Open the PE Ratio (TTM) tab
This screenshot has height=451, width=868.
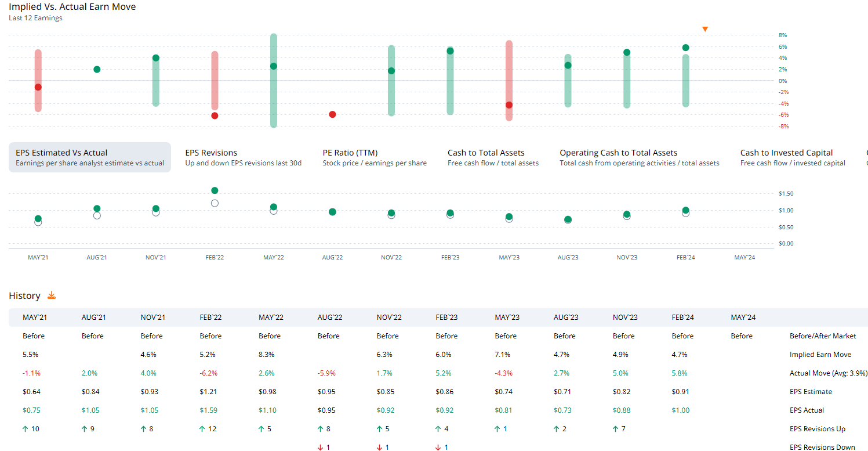[x=374, y=157]
